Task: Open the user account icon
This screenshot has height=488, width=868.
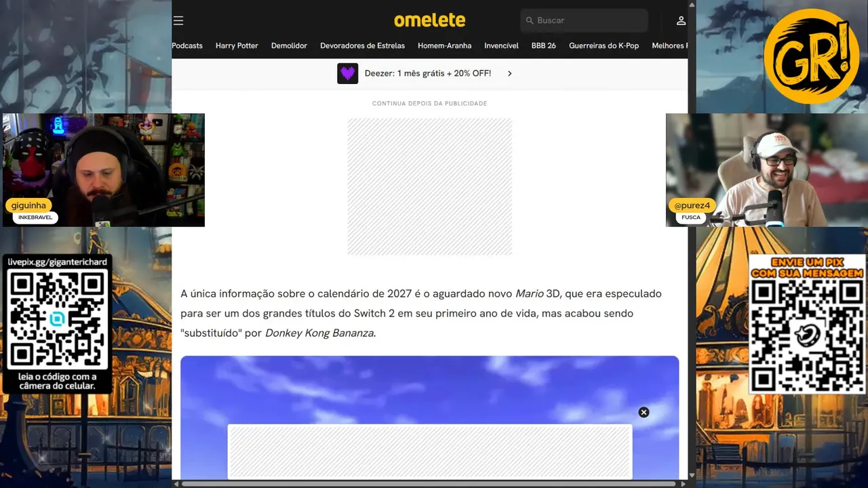Action: pyautogui.click(x=681, y=21)
